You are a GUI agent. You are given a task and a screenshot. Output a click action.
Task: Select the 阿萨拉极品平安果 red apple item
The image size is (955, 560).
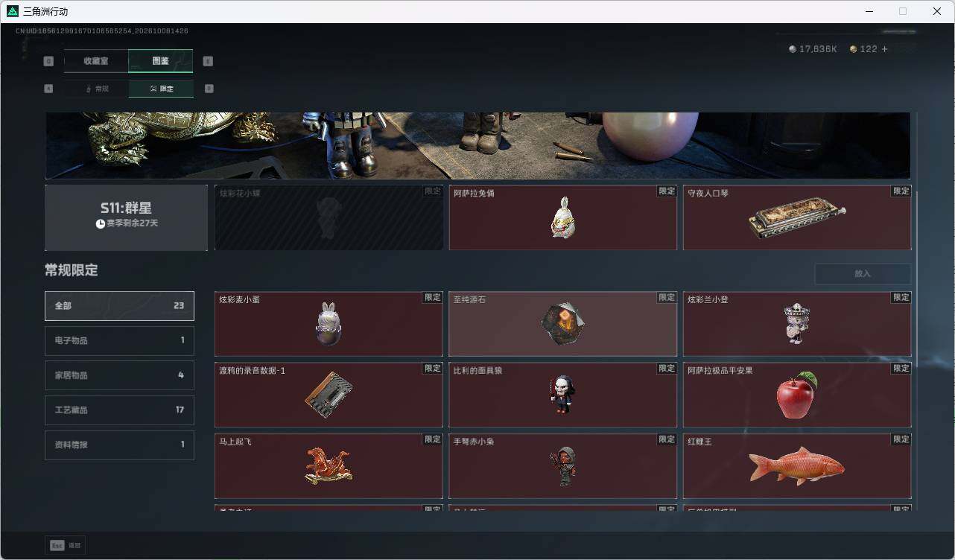(797, 395)
